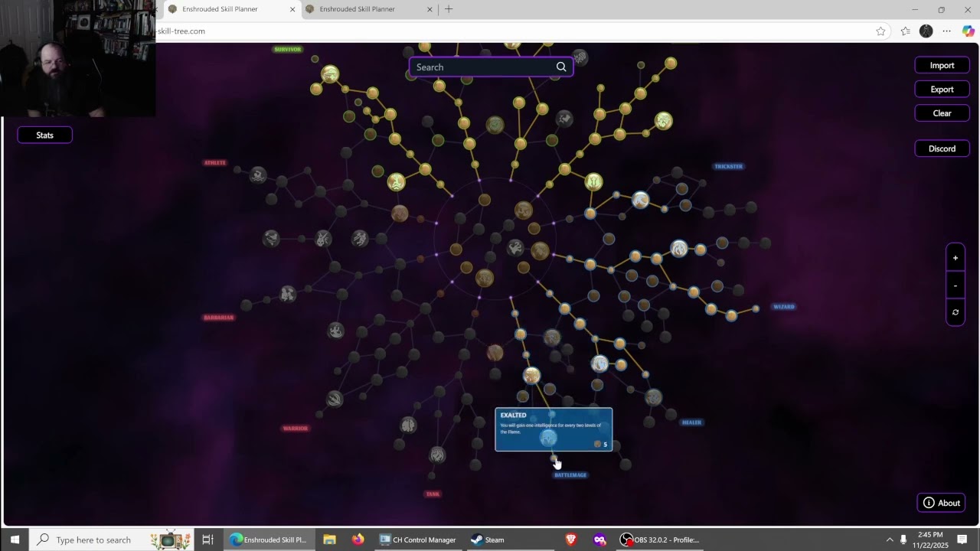
Task: Open the browser Settings and more menu
Action: click(947, 31)
